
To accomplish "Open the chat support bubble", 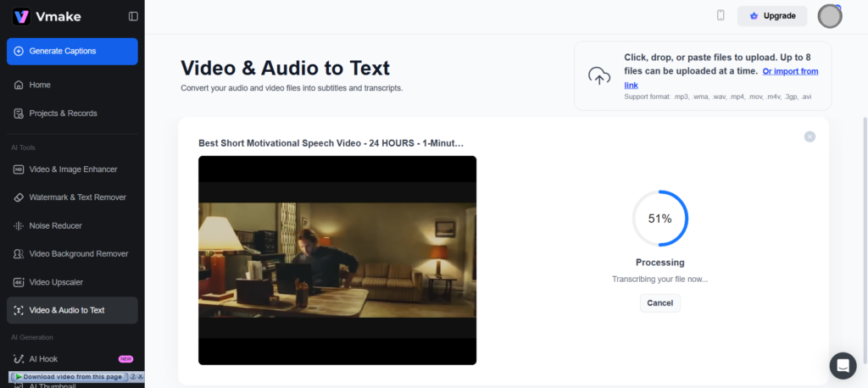I will 843,365.
